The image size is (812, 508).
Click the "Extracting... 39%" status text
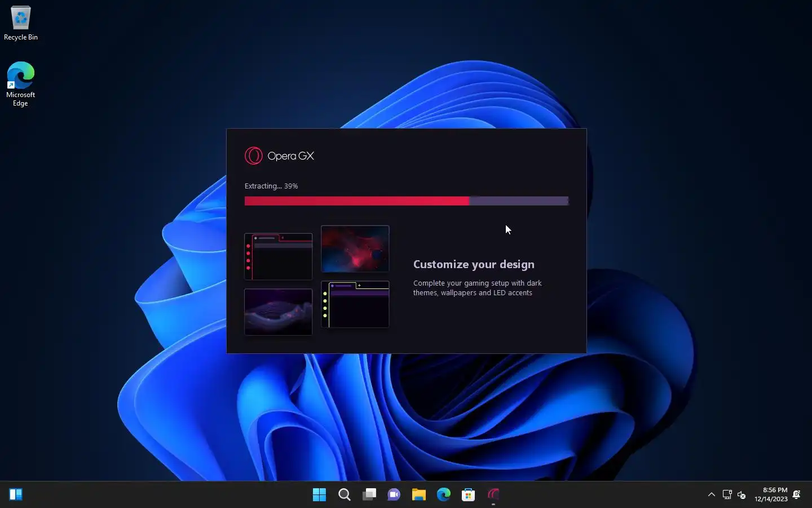tap(271, 186)
